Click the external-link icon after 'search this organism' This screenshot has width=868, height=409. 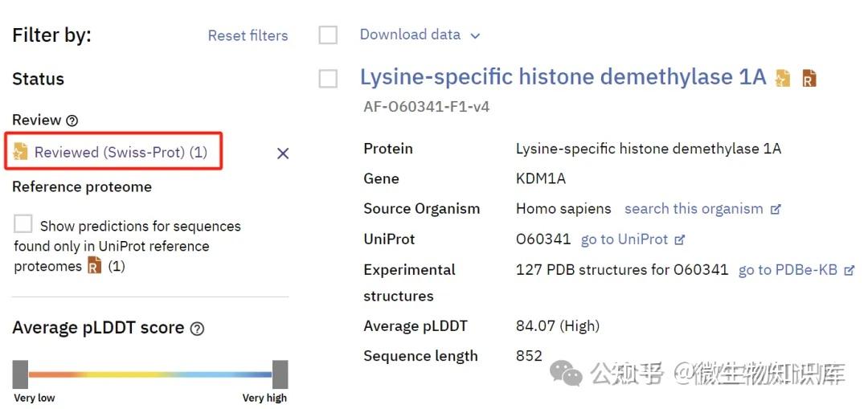pyautogui.click(x=776, y=209)
